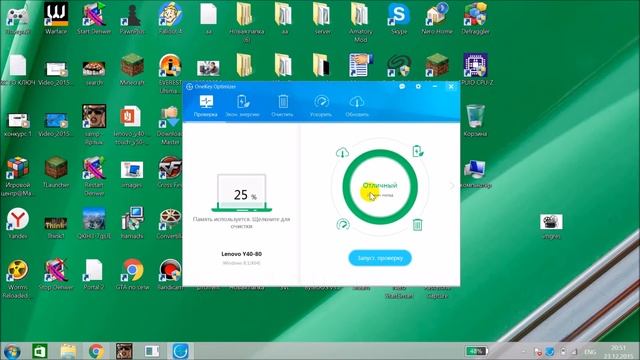
Task: Click the trash bin icon beside the circle
Action: pos(417,224)
